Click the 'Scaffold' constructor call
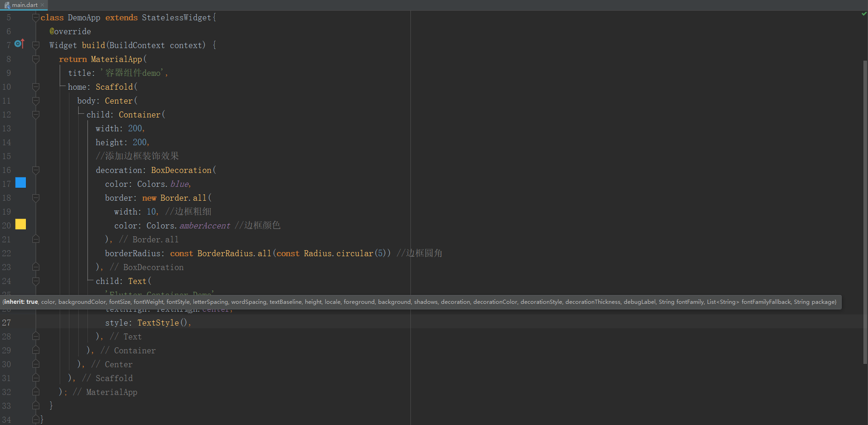Viewport: 868px width, 425px height. tap(114, 87)
